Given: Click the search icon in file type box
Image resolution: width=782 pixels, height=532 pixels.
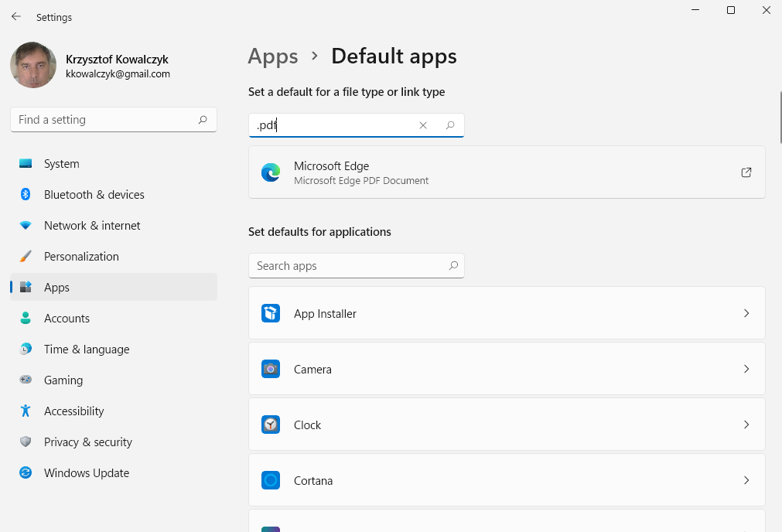Looking at the screenshot, I should [450, 125].
